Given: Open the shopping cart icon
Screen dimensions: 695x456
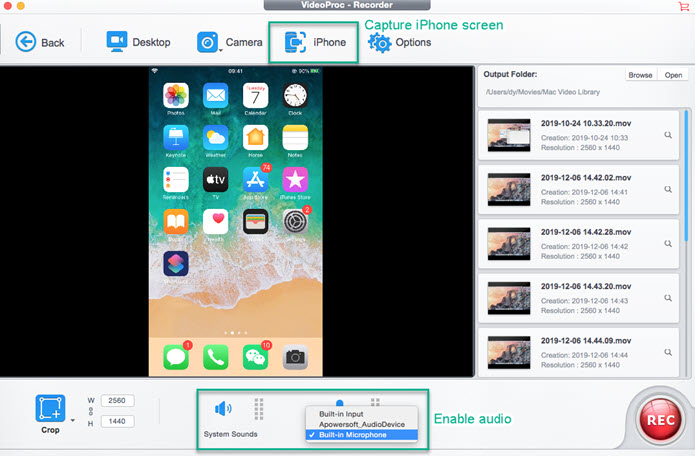Looking at the screenshot, I should pyautogui.click(x=683, y=6).
